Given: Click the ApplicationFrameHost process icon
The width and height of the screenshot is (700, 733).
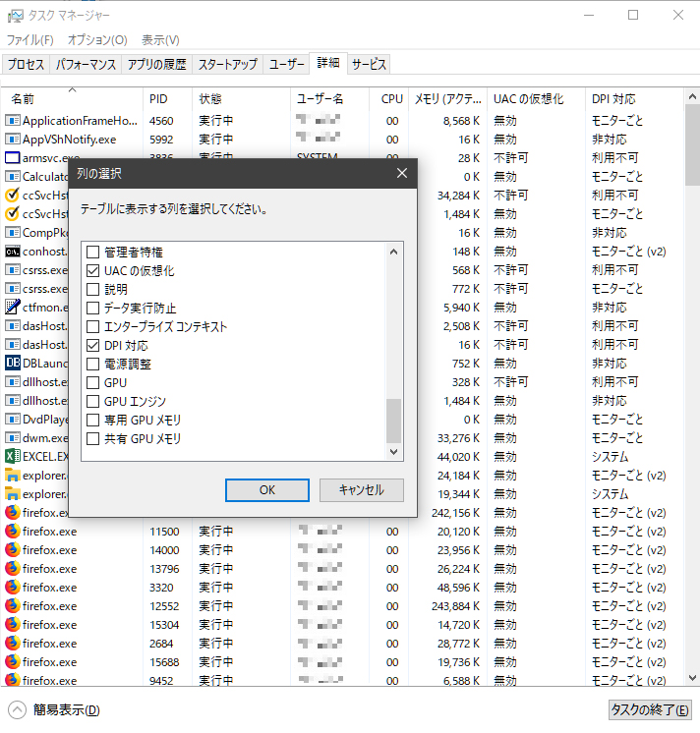Looking at the screenshot, I should pos(13,121).
